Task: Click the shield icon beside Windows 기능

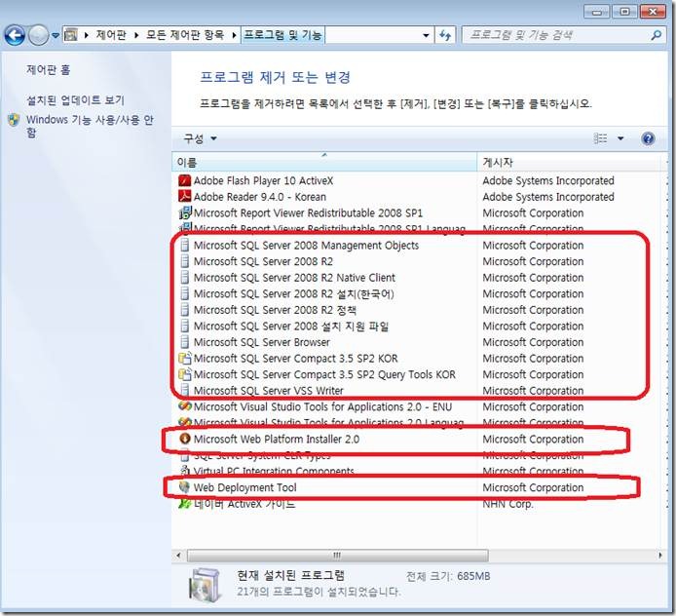Action: pyautogui.click(x=14, y=120)
